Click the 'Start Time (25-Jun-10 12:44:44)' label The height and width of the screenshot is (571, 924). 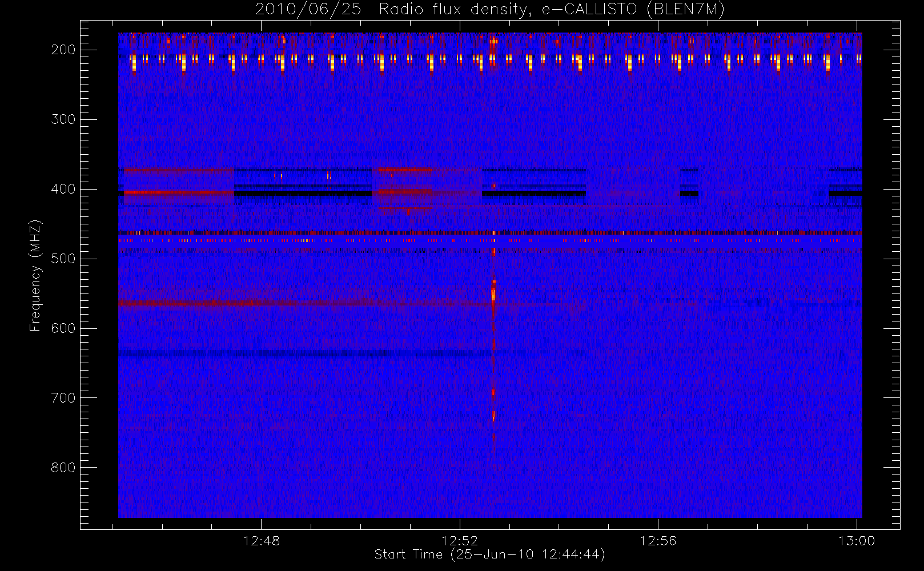[x=490, y=554]
